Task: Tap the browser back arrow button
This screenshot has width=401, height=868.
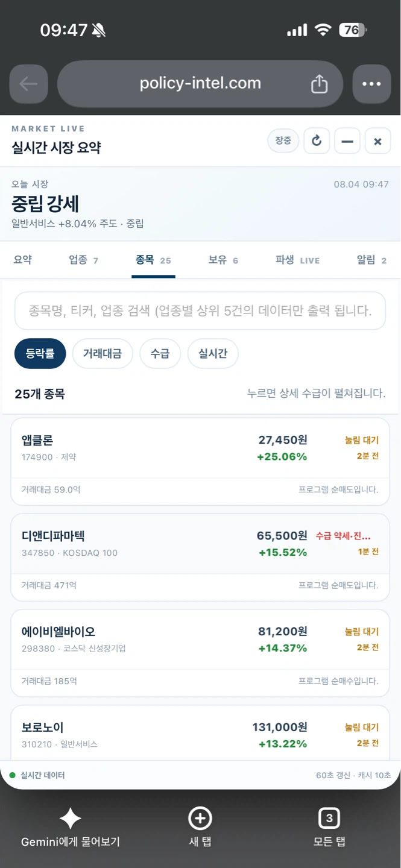Action: point(28,84)
